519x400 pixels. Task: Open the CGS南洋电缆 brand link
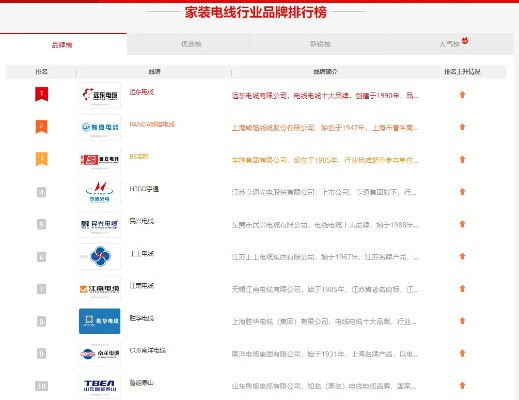[148, 350]
